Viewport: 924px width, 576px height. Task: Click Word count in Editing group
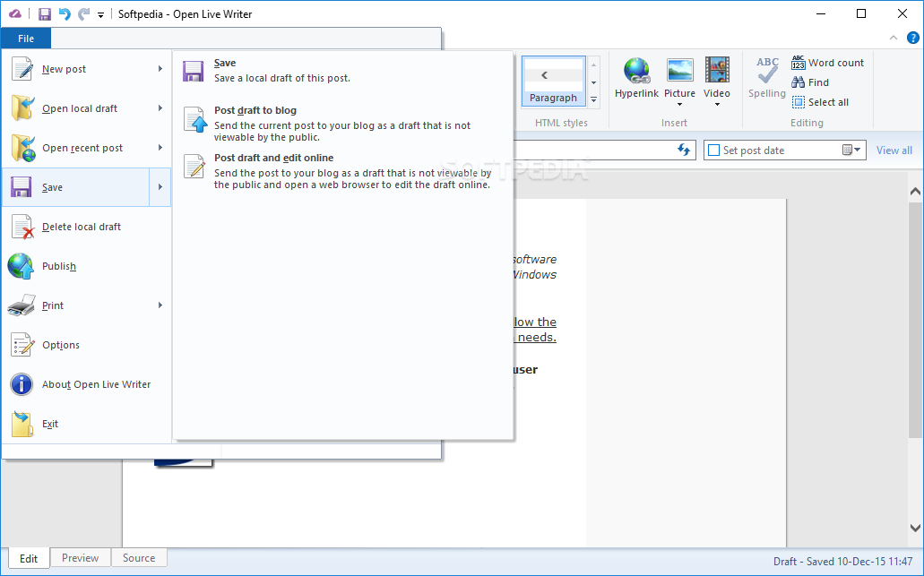coord(827,63)
